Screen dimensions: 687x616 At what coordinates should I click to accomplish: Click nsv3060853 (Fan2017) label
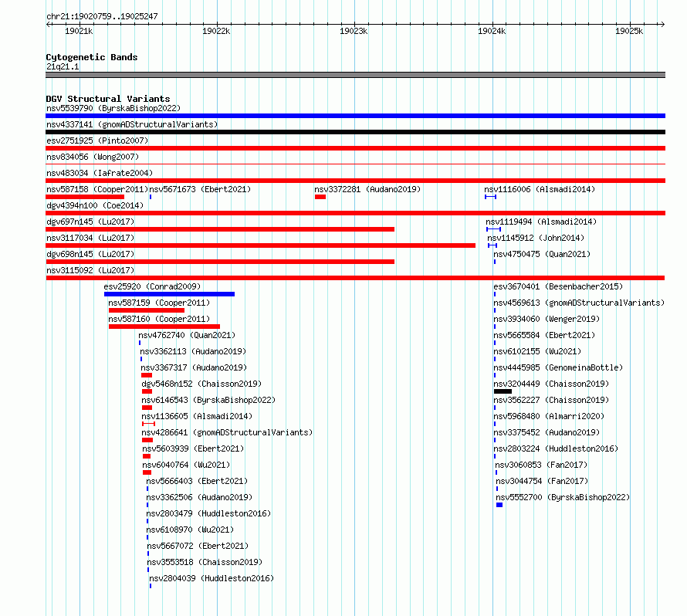541,465
